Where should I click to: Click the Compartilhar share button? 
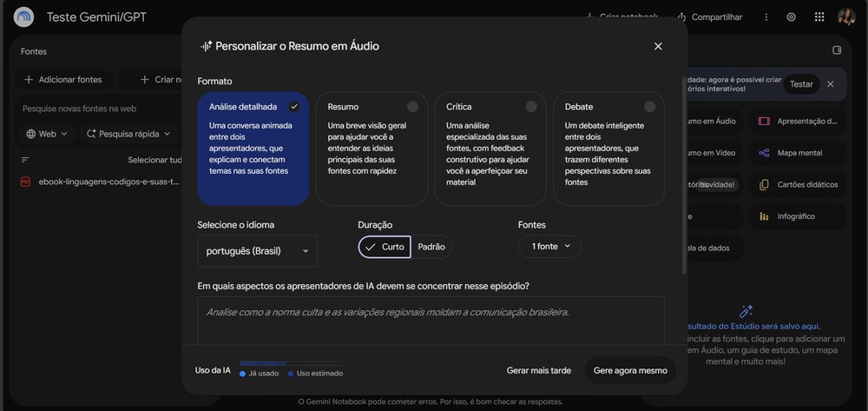(x=710, y=17)
